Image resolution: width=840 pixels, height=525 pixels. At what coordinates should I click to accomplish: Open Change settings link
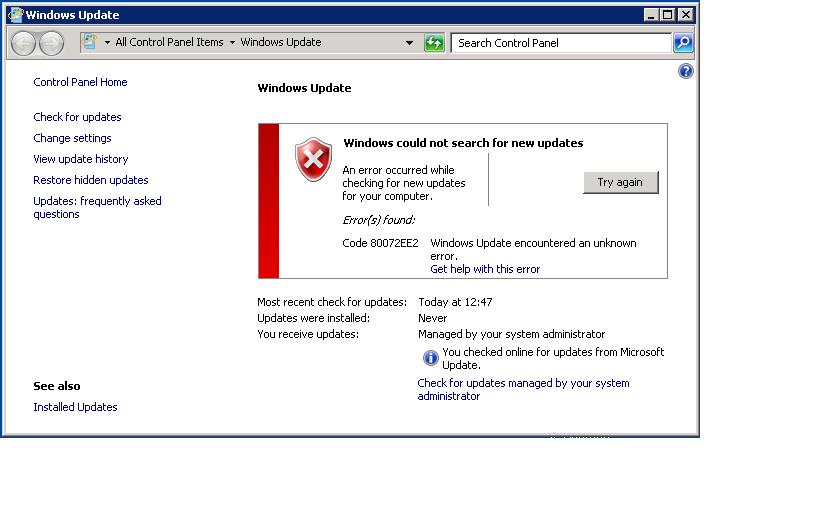click(72, 138)
